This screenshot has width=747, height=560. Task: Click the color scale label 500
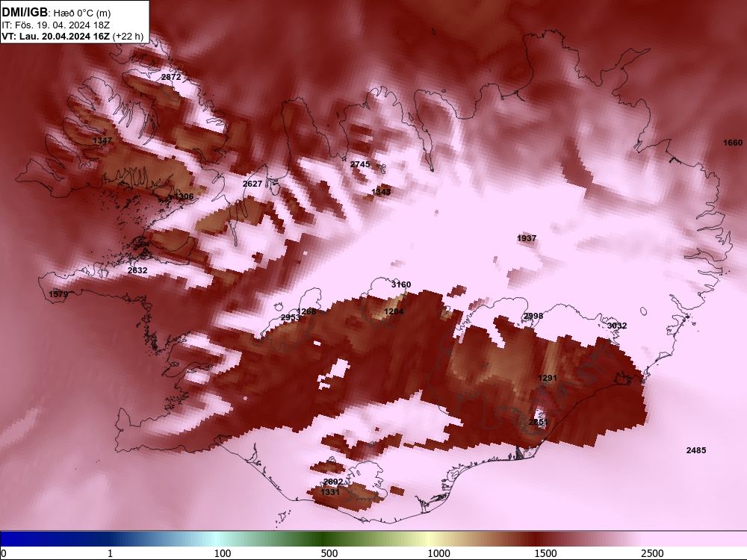pos(329,553)
